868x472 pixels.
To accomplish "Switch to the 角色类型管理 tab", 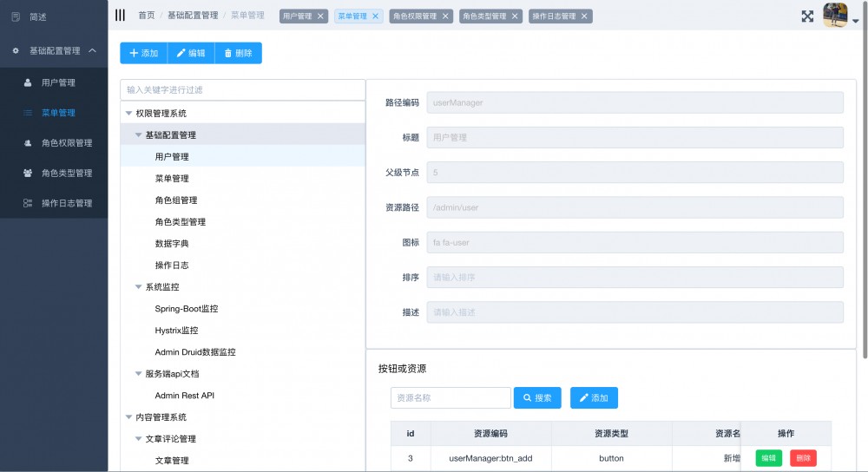I will 484,16.
